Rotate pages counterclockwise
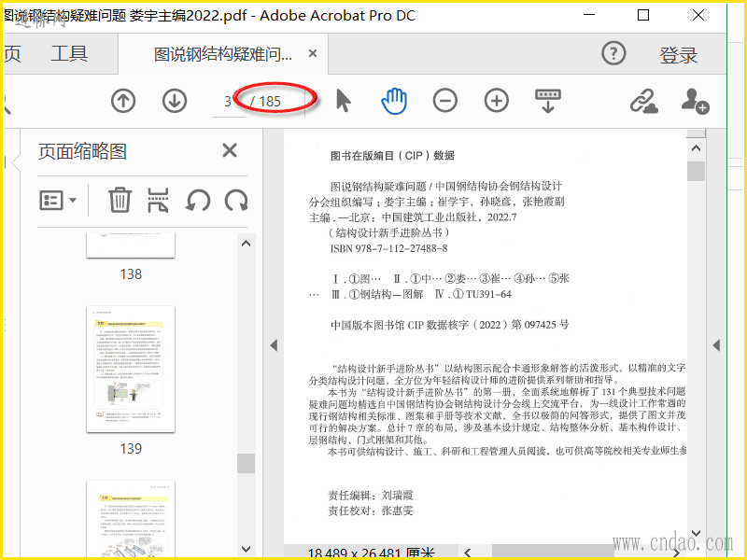 point(198,200)
